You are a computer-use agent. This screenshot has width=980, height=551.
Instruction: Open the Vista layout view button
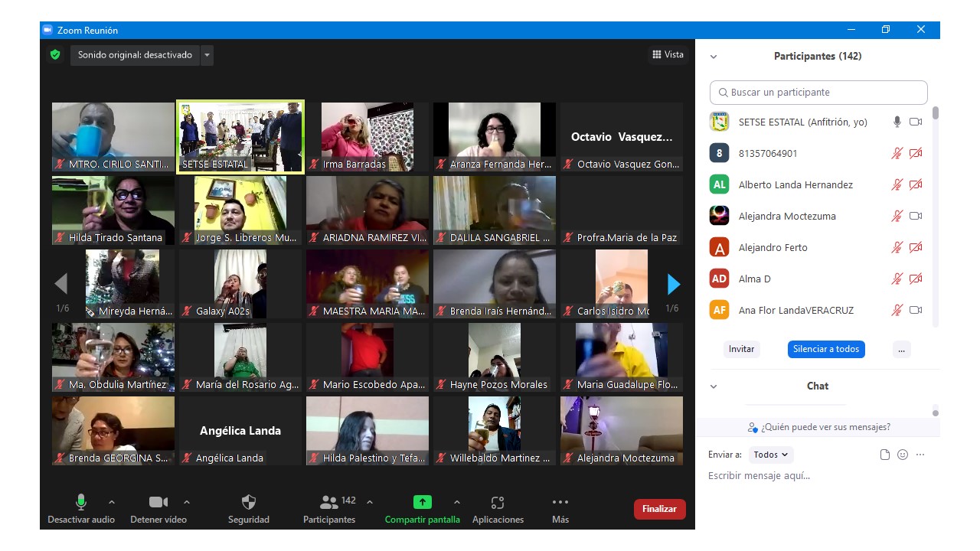point(668,54)
